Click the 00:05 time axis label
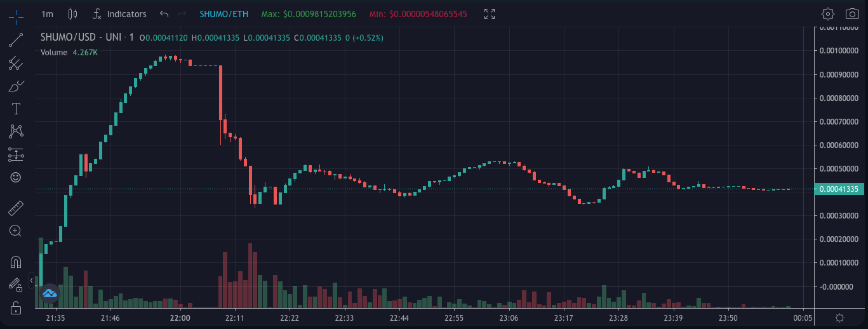The image size is (868, 329). 803,318
